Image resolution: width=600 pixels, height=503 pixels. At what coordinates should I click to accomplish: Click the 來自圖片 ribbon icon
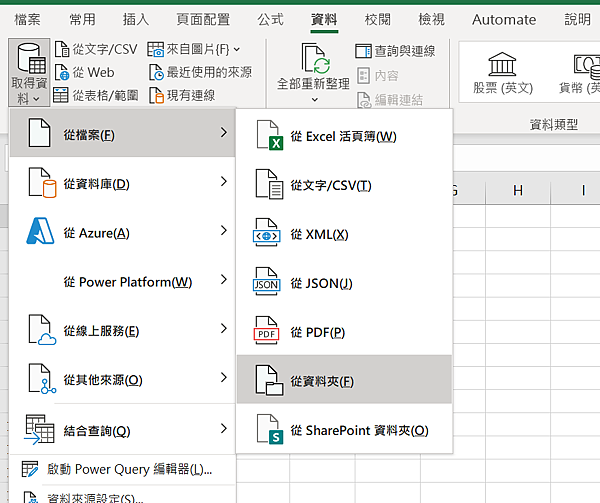pyautogui.click(x=155, y=49)
